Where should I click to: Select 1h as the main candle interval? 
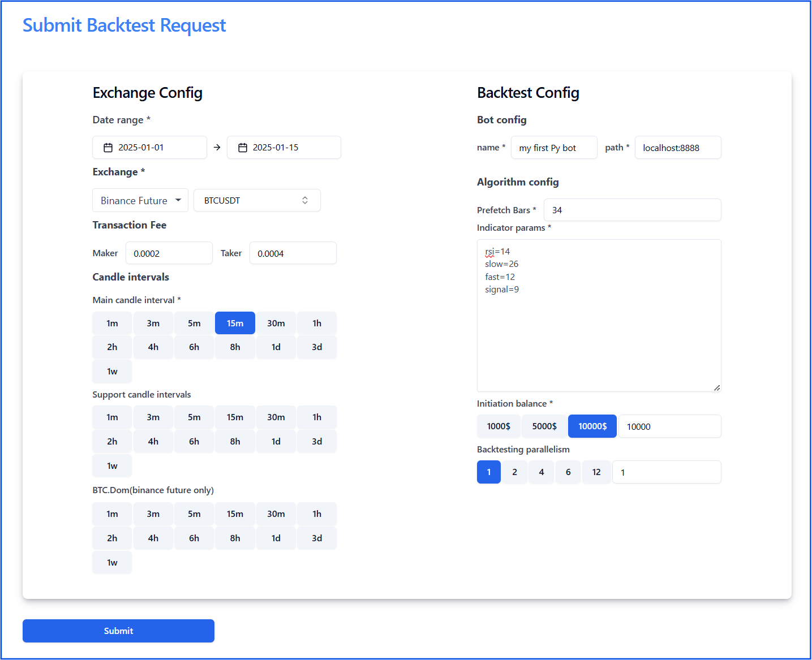(317, 323)
